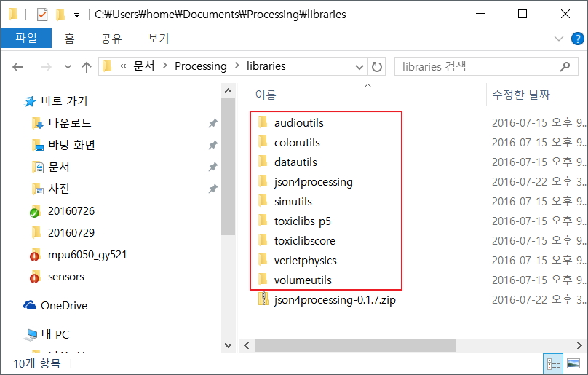This screenshot has width=588, height=375.
Task: Expand the ribbon with the chevron
Action: [559, 39]
